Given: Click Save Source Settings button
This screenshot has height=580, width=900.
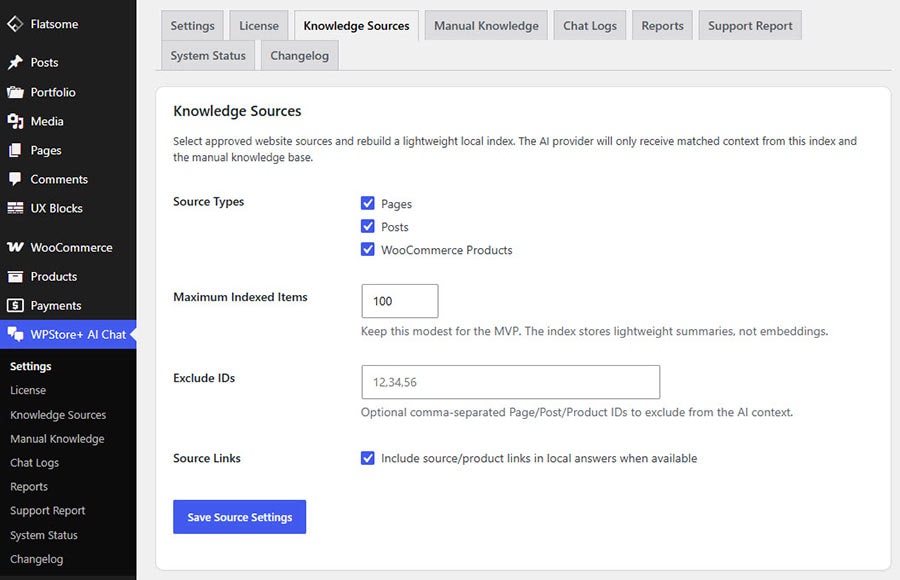Looking at the screenshot, I should point(239,517).
